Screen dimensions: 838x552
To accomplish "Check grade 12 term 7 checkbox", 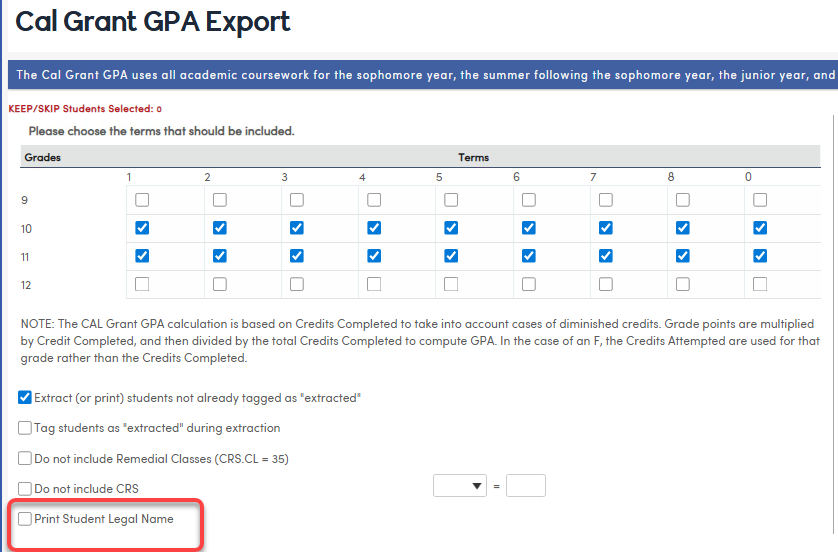I will pos(606,284).
